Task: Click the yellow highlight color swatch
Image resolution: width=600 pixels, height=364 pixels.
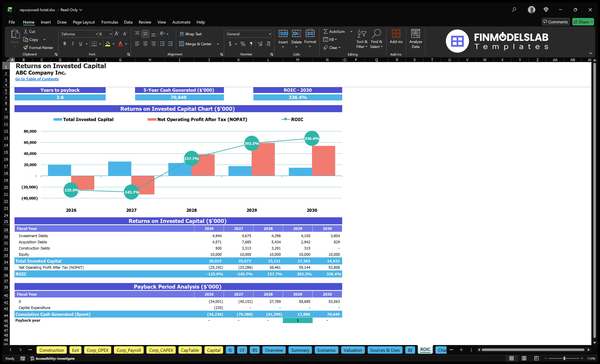Action: point(108,45)
